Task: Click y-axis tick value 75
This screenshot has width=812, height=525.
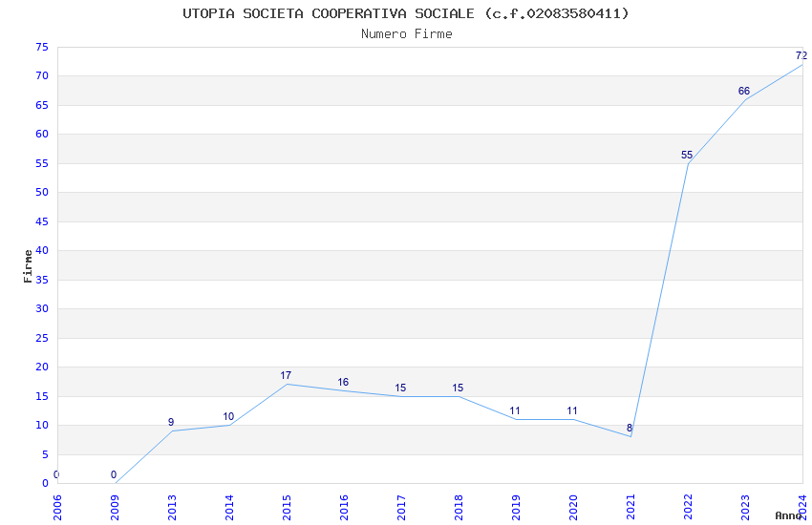Action: 42,48
